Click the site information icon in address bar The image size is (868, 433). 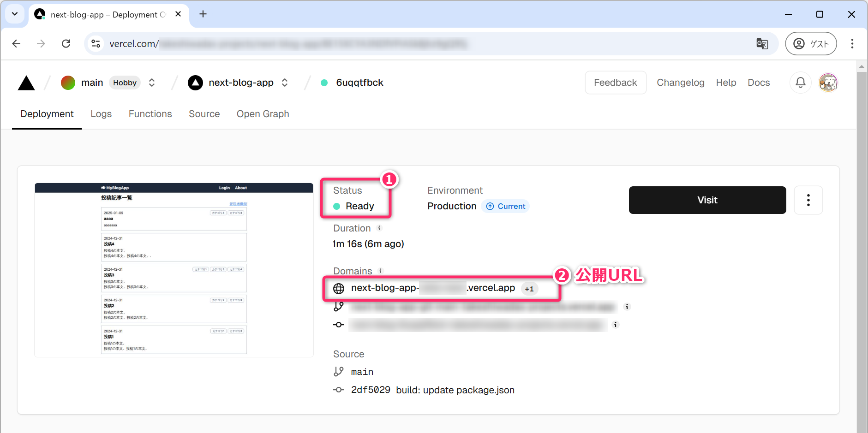pos(96,44)
